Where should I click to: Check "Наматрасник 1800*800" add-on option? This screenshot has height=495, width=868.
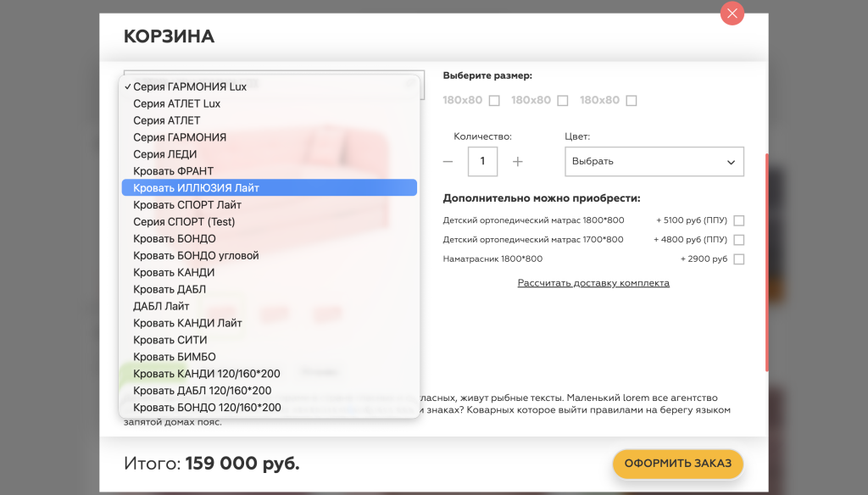(x=738, y=259)
